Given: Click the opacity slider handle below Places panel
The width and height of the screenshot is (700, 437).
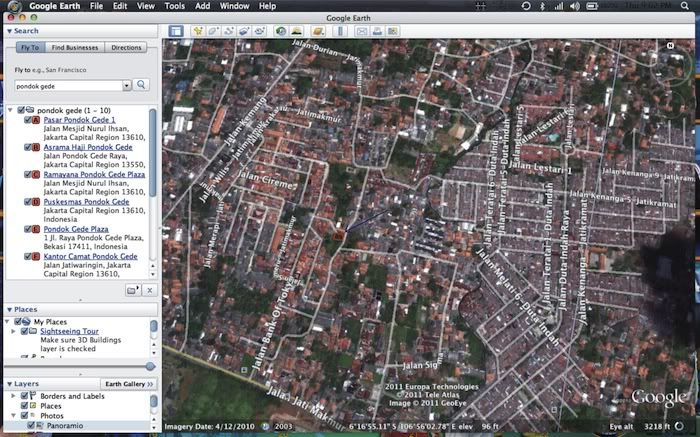Looking at the screenshot, I should coord(150,366).
